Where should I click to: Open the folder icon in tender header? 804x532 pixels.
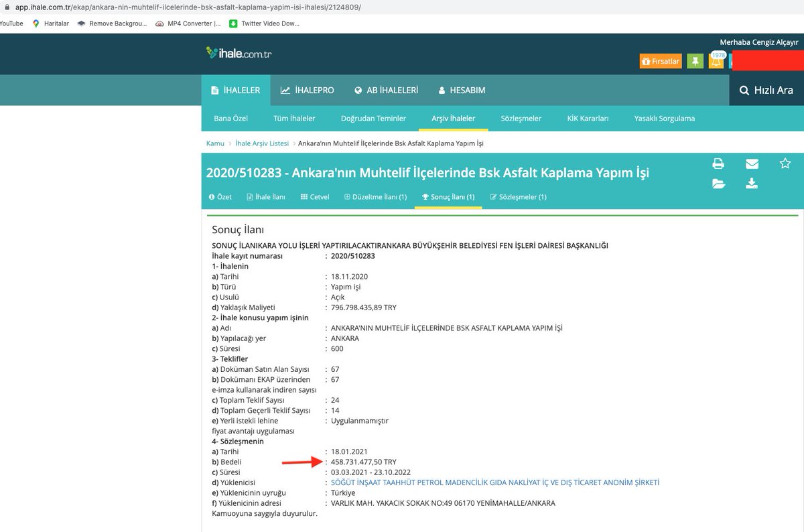tap(718, 184)
